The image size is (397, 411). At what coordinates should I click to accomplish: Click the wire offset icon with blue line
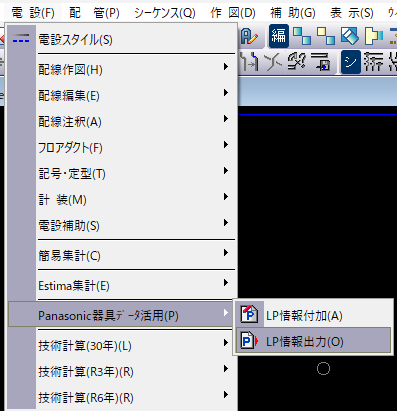(250, 62)
